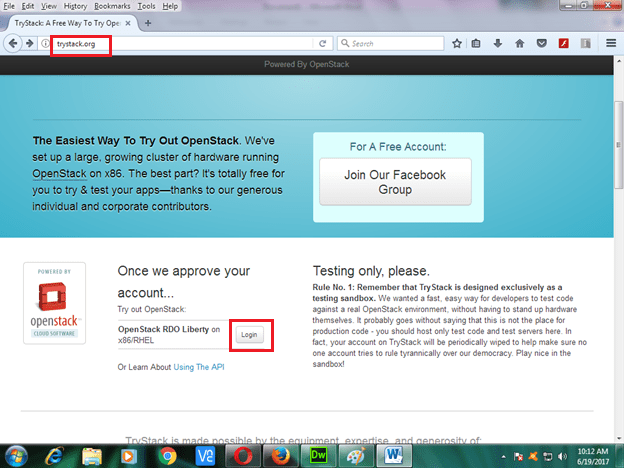
Task: Click the network tray icon
Action: 548,456
